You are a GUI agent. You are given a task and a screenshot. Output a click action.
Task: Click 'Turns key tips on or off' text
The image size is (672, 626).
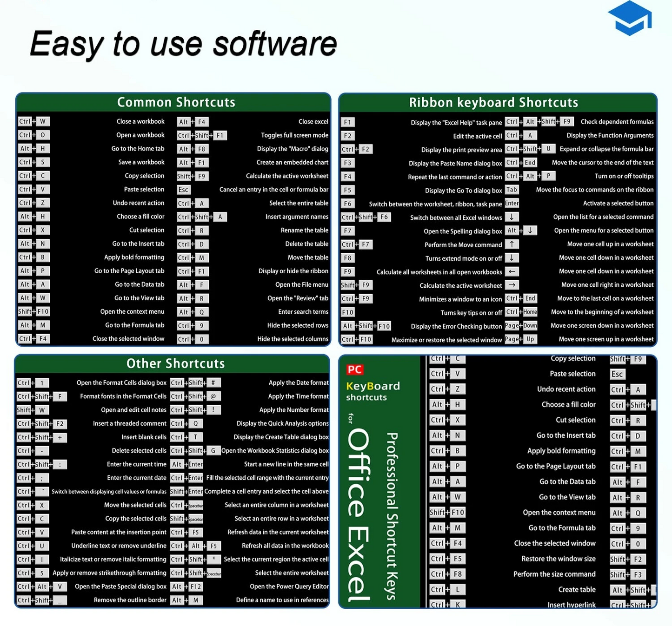(x=472, y=313)
